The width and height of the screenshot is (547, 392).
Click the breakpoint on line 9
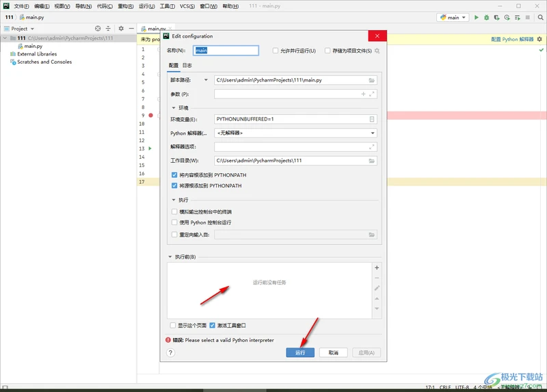tap(150, 115)
